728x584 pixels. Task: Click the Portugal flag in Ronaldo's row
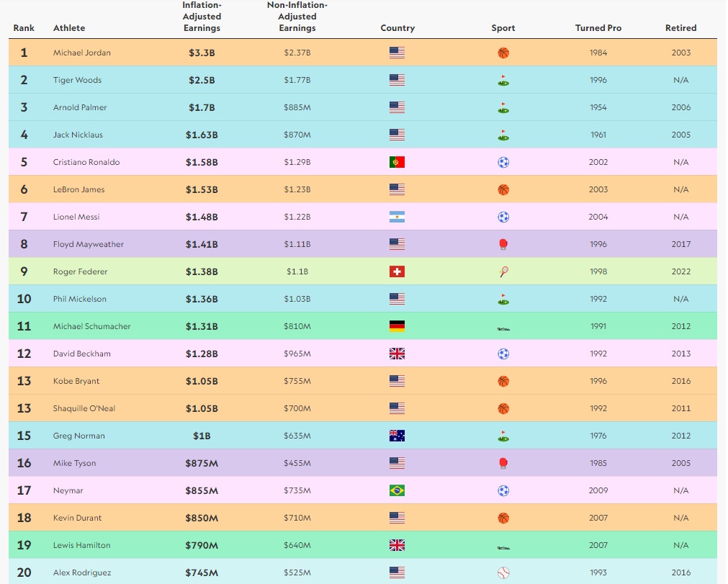(x=397, y=163)
